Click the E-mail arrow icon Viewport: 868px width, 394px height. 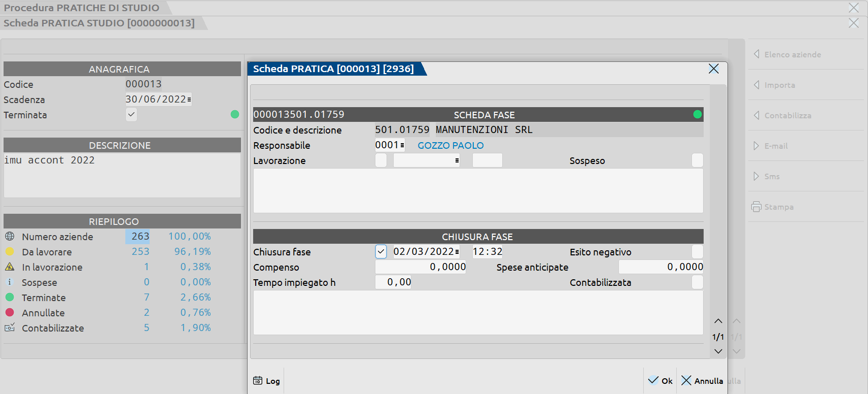click(756, 146)
